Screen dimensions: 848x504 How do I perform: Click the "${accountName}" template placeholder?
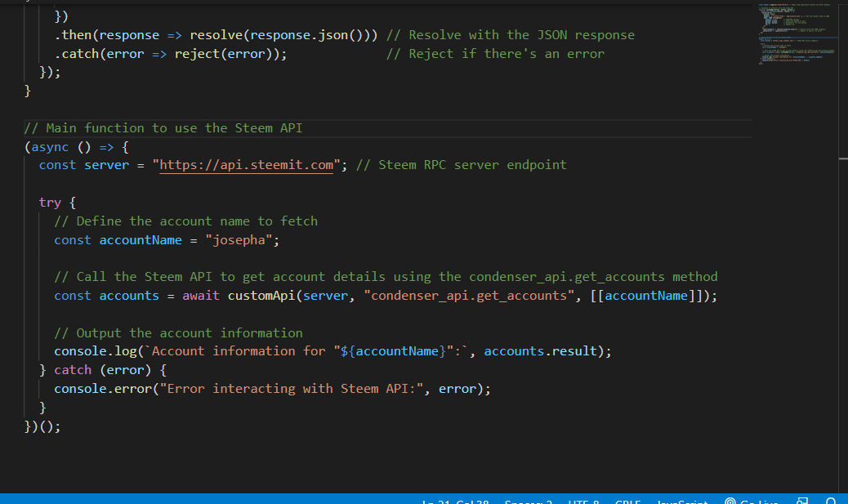click(393, 351)
